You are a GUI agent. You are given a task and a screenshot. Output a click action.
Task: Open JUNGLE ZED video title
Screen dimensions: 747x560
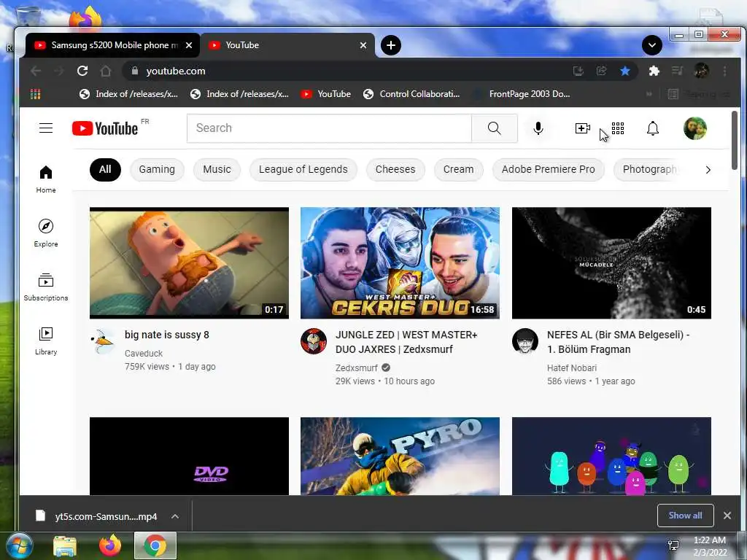(x=406, y=342)
